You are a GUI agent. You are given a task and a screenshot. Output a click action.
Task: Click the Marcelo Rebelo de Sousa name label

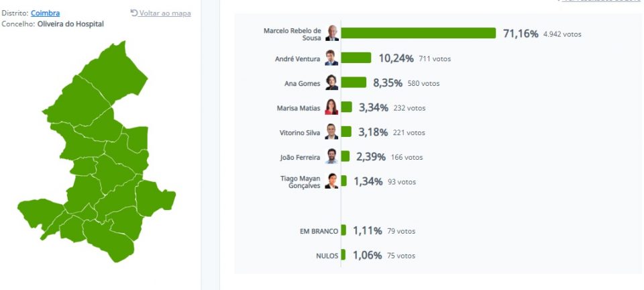tap(292, 34)
